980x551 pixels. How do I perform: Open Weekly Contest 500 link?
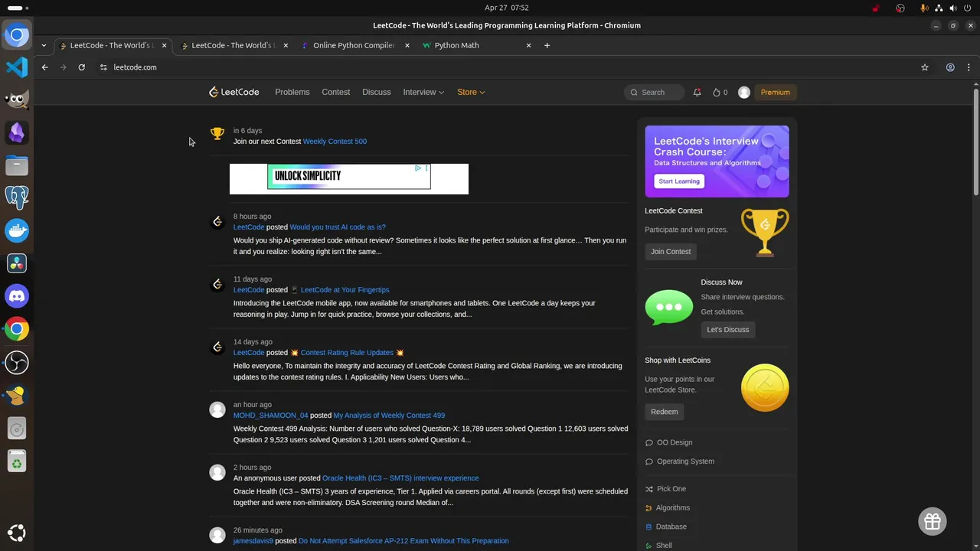tap(335, 142)
